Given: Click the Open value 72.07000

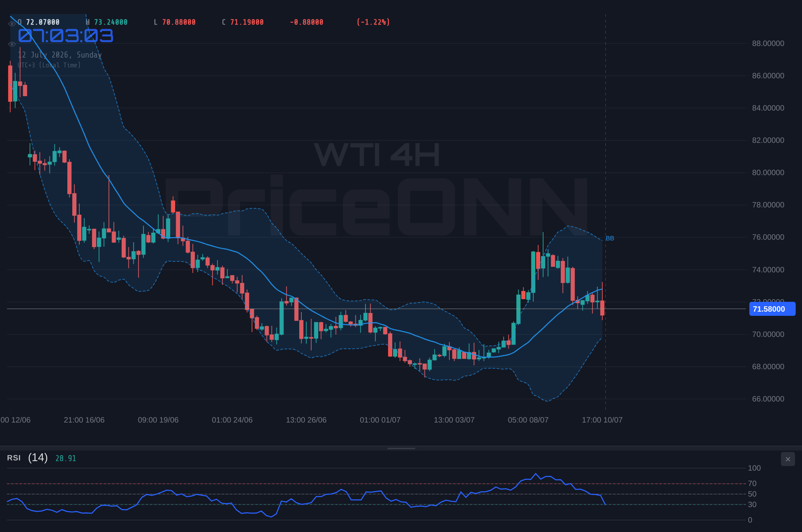Looking at the screenshot, I should click(43, 22).
